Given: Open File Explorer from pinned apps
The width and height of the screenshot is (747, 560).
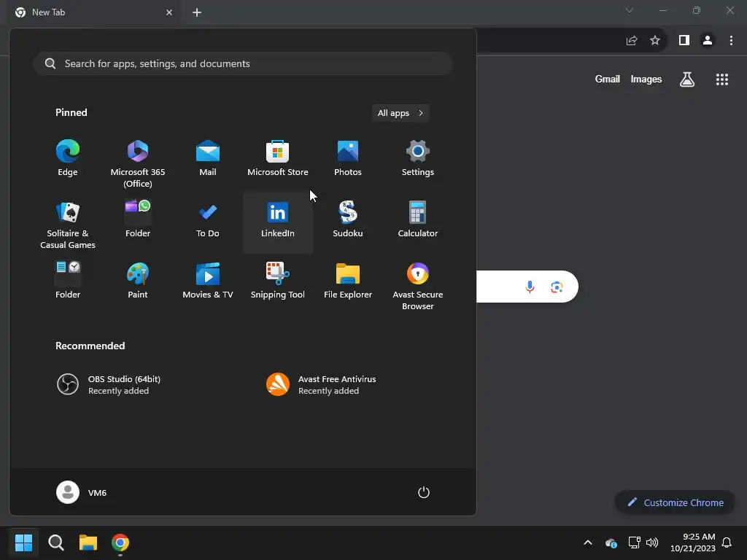Looking at the screenshot, I should (x=348, y=281).
